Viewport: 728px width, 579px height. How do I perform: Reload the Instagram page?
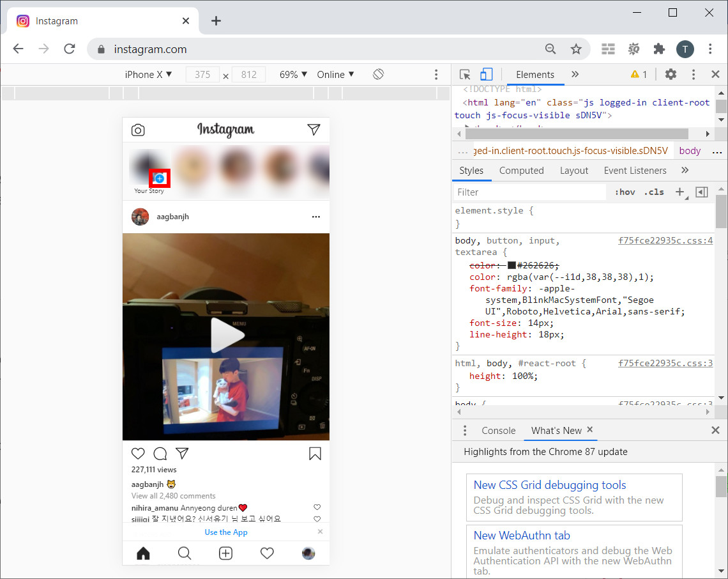(x=70, y=49)
